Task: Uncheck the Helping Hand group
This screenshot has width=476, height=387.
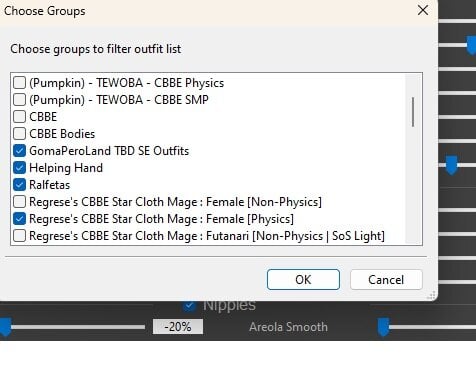Action: click(x=19, y=168)
